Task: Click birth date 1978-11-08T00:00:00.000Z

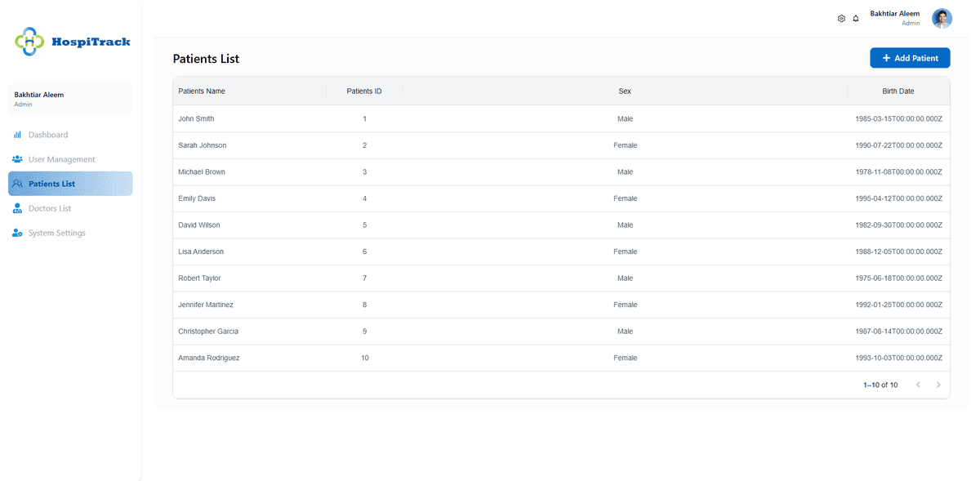Action: click(898, 171)
